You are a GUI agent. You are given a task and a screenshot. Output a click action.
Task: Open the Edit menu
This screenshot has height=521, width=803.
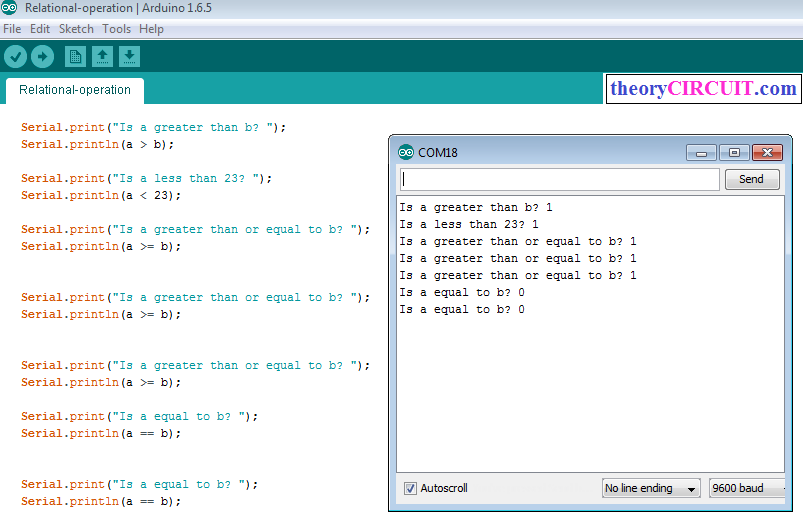click(40, 29)
